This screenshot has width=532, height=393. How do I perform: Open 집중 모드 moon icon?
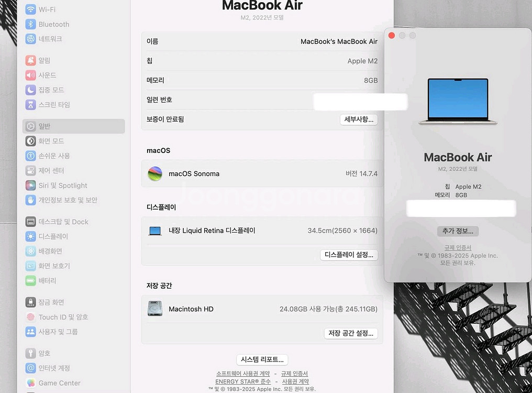coord(30,90)
